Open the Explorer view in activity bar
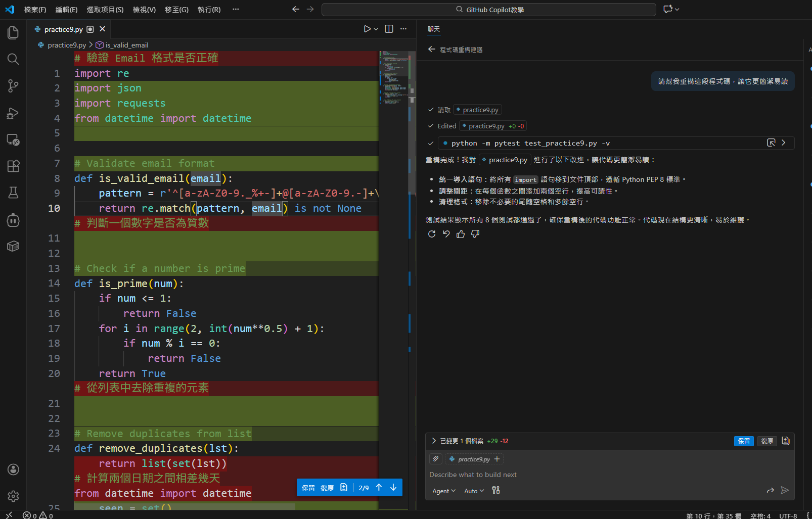812x519 pixels. (x=13, y=33)
